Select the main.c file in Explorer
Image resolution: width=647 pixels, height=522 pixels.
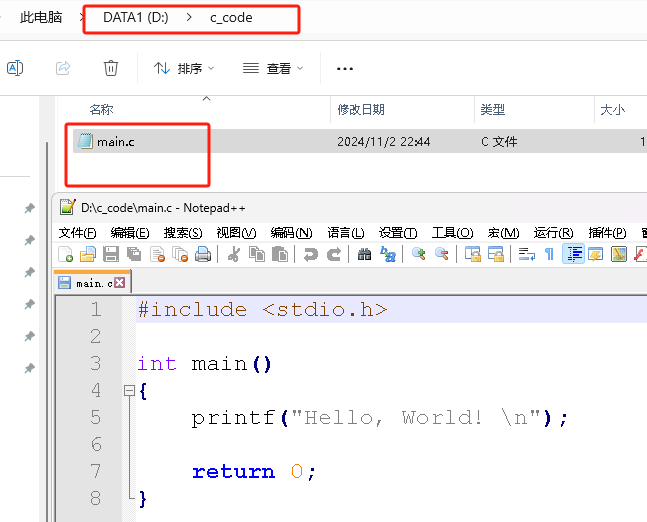pos(116,142)
